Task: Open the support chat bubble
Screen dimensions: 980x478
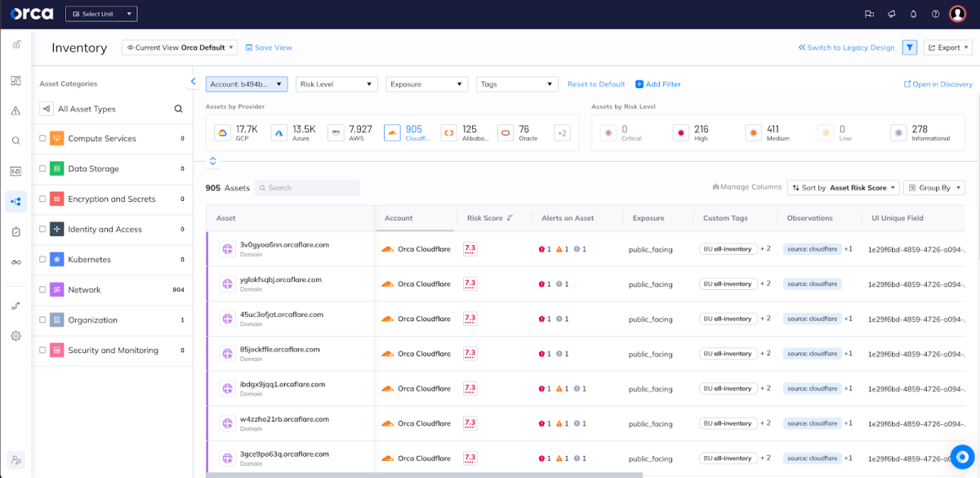Action: pyautogui.click(x=962, y=458)
